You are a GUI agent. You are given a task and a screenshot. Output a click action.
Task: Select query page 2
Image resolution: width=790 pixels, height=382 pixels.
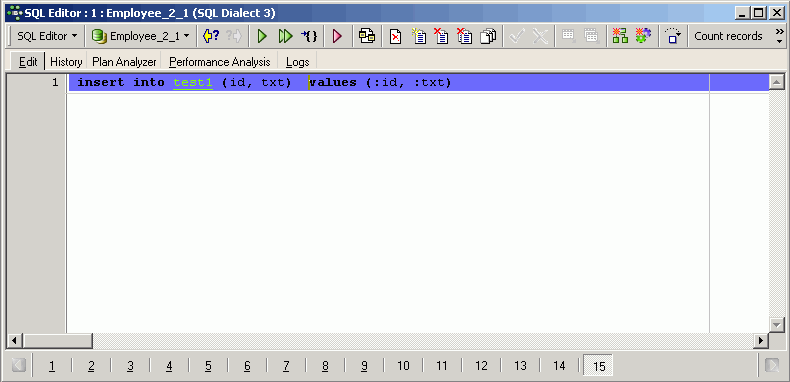coord(91,366)
